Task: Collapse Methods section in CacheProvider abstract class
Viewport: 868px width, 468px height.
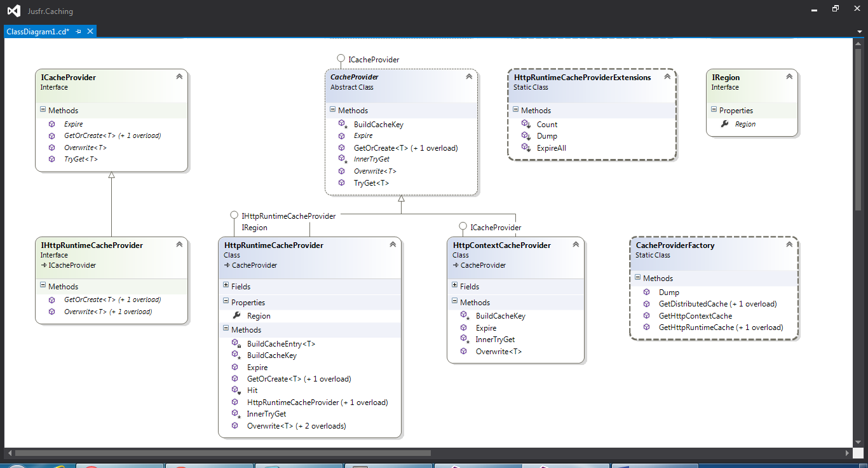Action: 332,110
